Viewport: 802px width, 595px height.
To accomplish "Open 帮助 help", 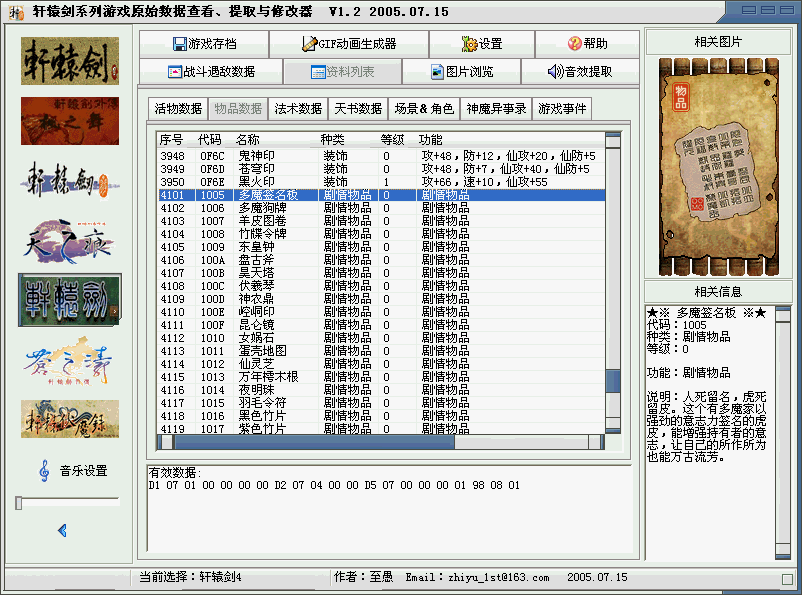I will click(587, 44).
